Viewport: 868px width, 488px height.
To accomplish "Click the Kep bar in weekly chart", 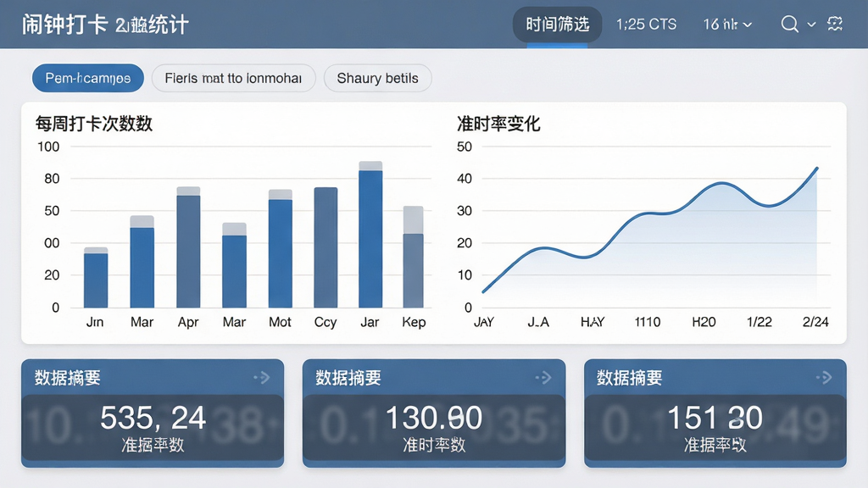I will [x=413, y=257].
